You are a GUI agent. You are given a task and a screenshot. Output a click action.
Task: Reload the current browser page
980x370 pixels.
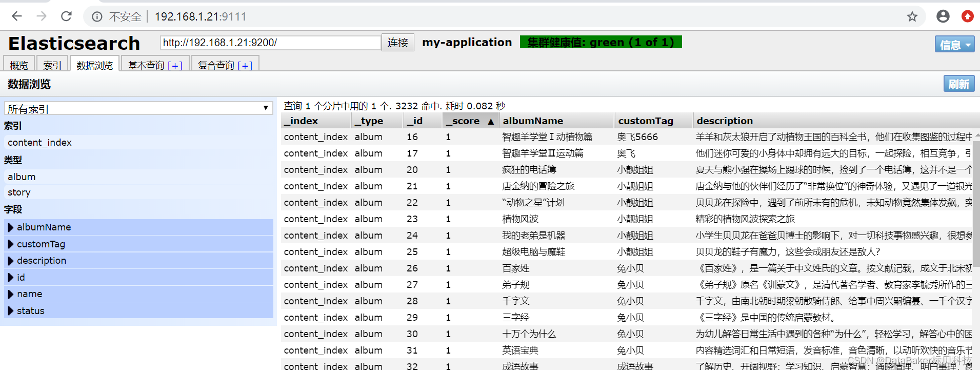click(66, 16)
